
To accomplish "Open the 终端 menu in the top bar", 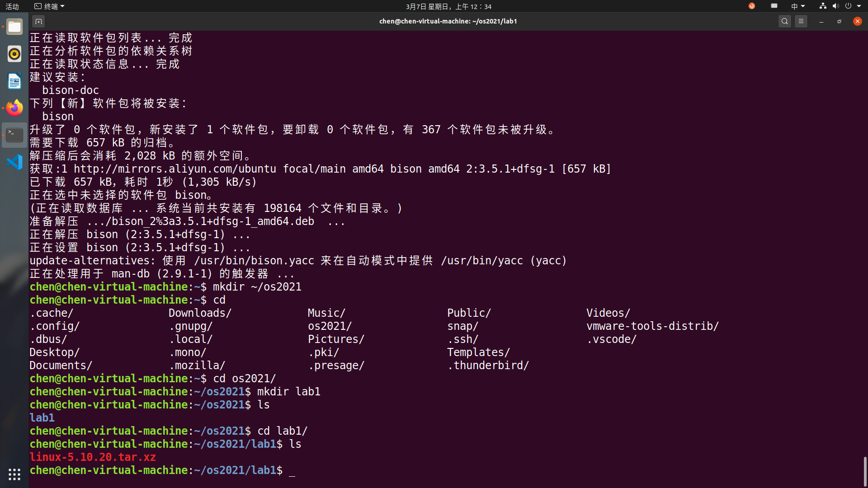I will [x=49, y=6].
